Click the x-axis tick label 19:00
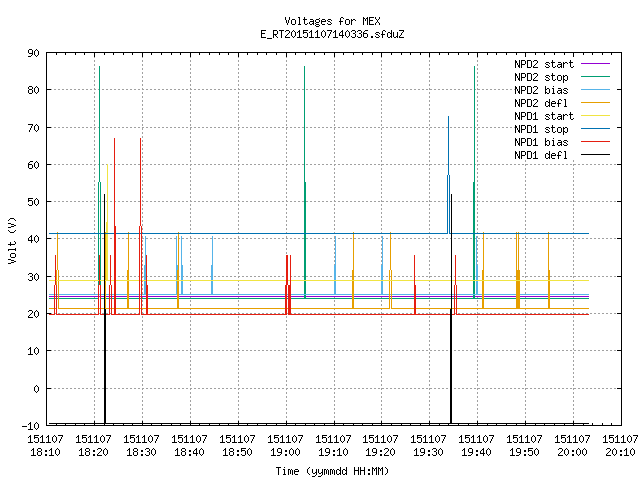This screenshot has height=480, width=640. 285,452
